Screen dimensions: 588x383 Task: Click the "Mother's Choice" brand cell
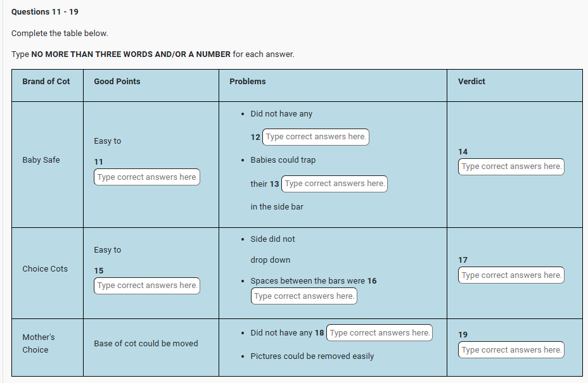point(39,343)
